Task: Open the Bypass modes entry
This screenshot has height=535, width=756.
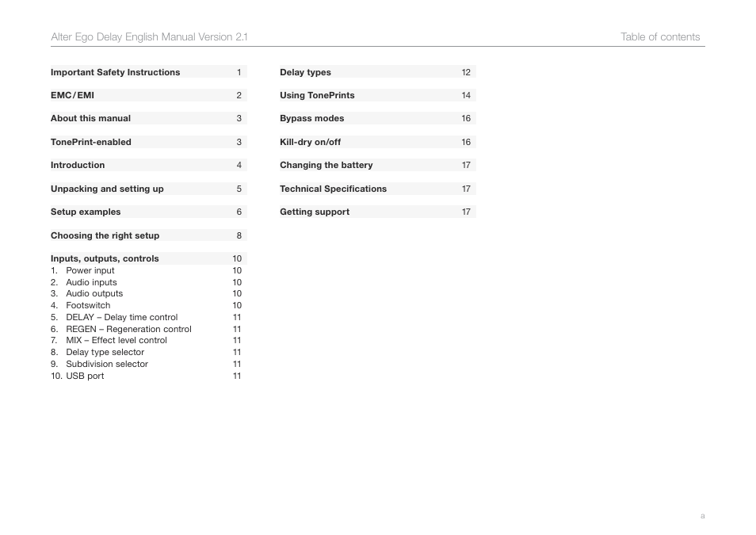Action: [378, 118]
